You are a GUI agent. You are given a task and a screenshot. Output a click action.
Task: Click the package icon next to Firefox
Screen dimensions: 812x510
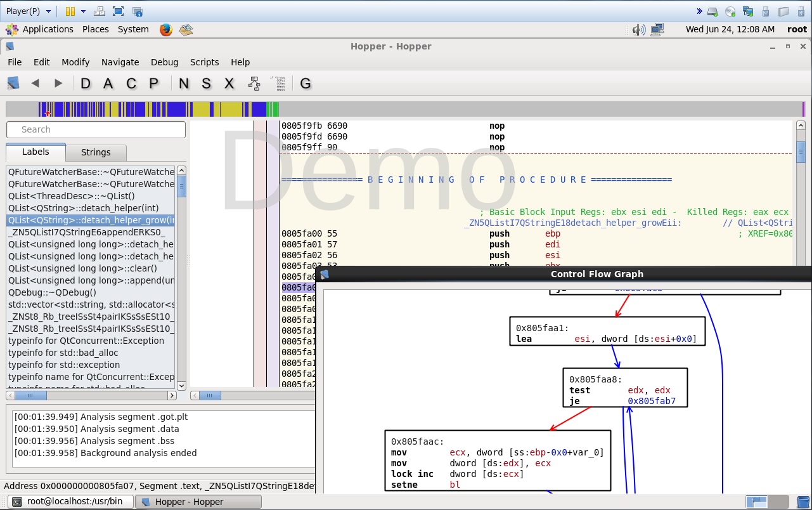[x=186, y=30]
